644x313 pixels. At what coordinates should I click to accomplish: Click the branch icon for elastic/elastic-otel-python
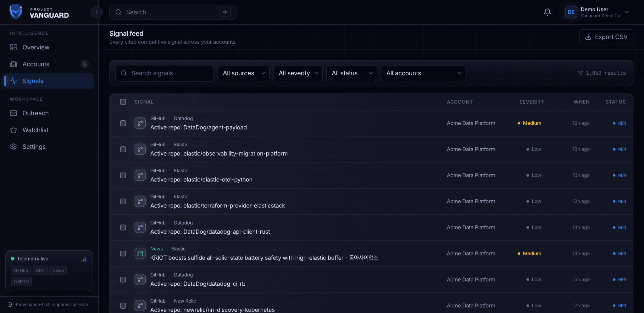click(x=140, y=175)
